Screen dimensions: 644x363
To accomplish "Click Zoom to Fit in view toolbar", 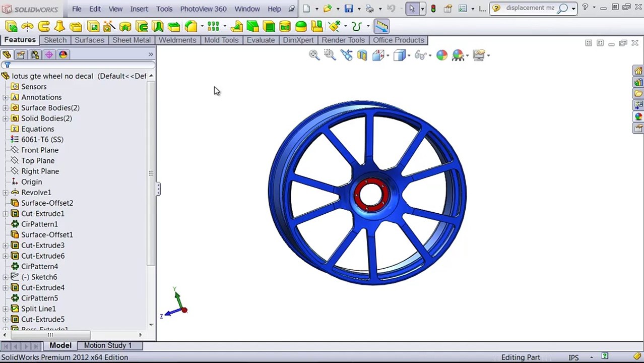I will pyautogui.click(x=314, y=55).
